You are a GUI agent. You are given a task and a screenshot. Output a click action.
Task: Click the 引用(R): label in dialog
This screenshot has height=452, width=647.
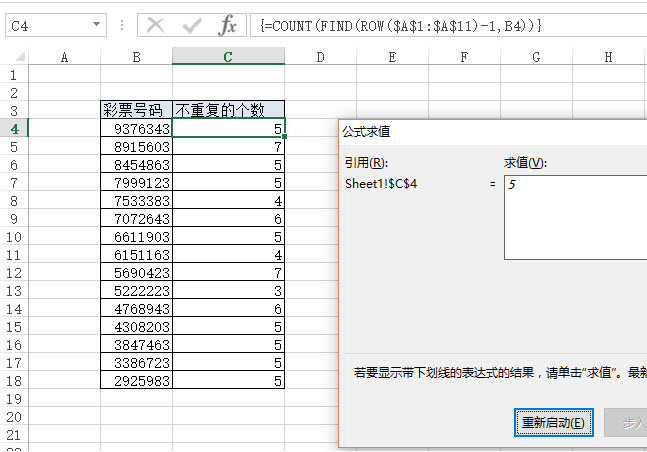pyautogui.click(x=366, y=163)
